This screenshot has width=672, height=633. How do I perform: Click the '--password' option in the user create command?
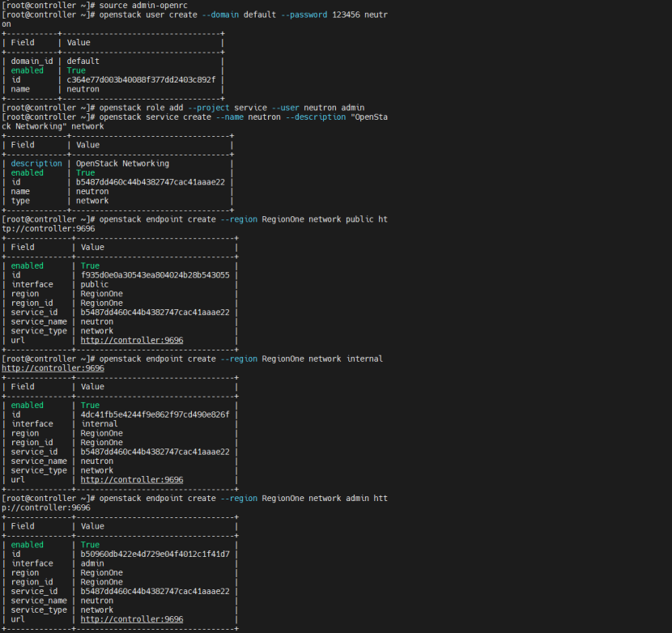coord(304,15)
